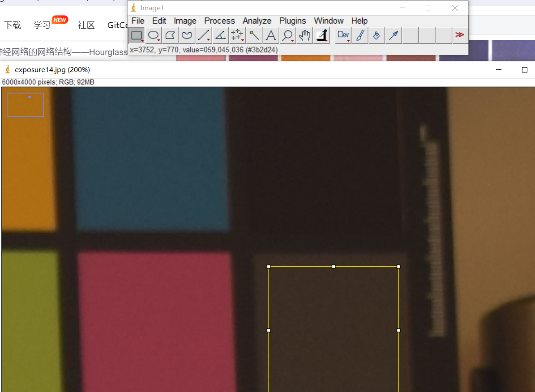Select the Brush tool in the ImageJ toolbar

point(360,35)
